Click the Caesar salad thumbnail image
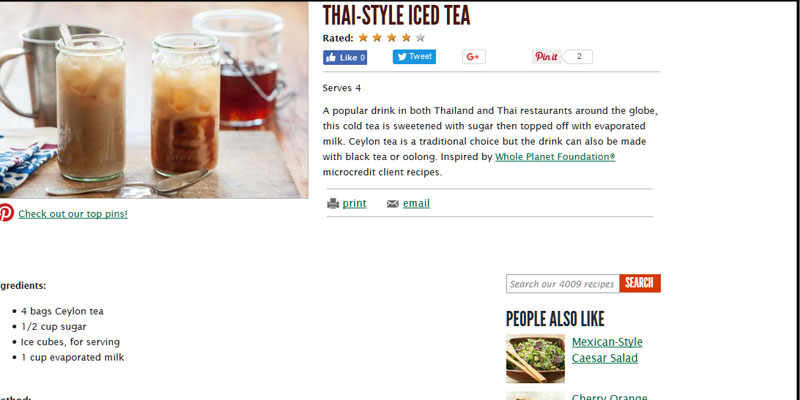 [535, 359]
